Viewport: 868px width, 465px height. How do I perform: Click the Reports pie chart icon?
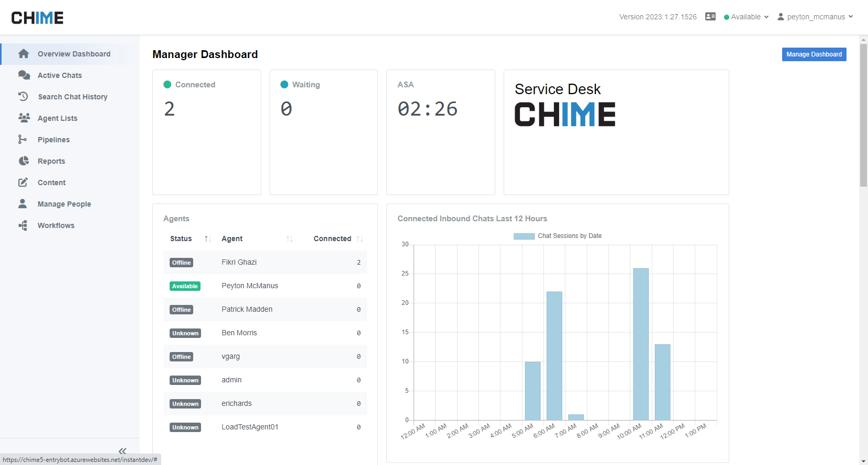click(x=24, y=161)
